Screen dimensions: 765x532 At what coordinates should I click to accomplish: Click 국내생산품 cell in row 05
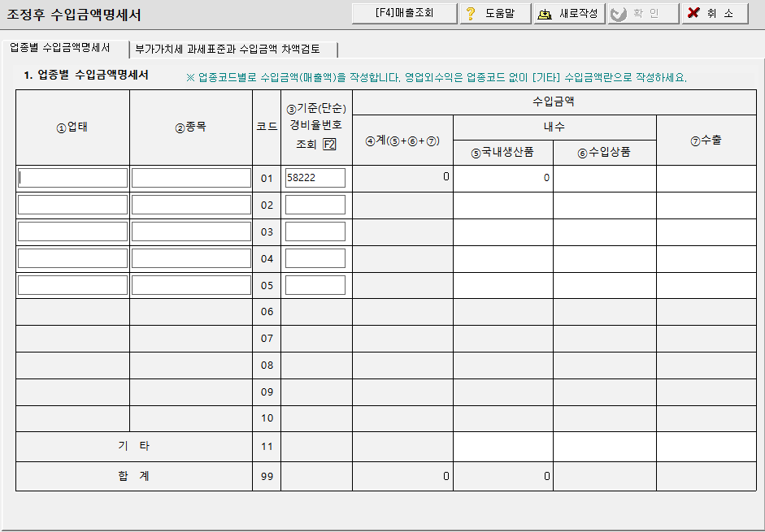503,285
